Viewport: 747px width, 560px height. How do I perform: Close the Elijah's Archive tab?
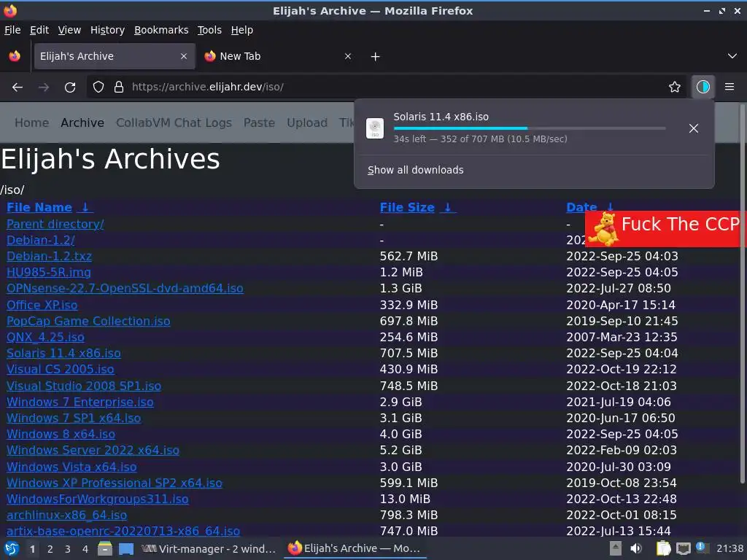(183, 56)
